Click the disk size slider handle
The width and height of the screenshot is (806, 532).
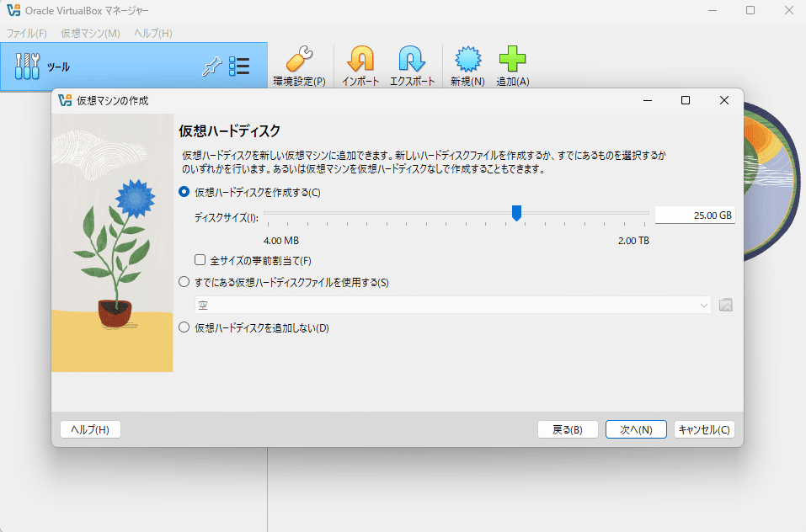(x=516, y=213)
